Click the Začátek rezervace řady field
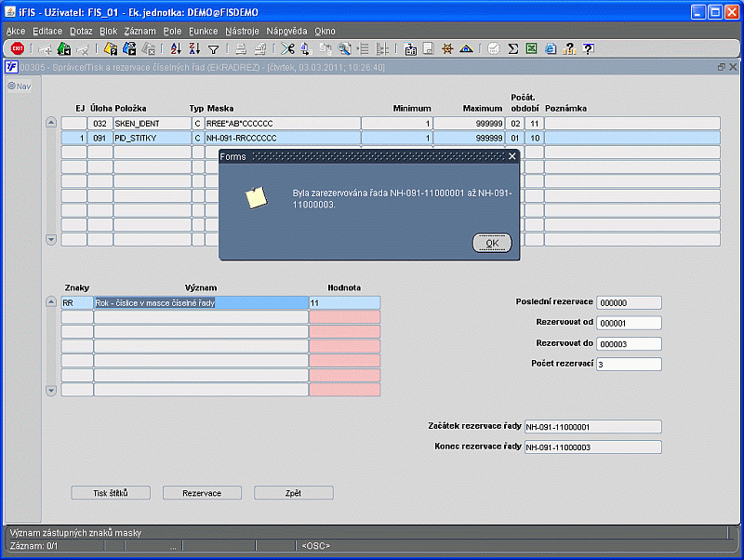The image size is (744, 560). [x=593, y=427]
